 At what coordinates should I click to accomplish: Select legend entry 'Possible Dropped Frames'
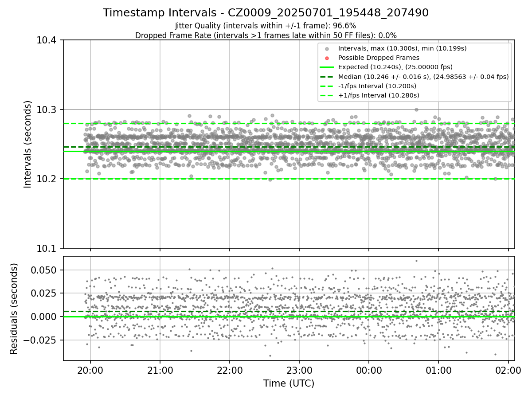click(x=379, y=58)
